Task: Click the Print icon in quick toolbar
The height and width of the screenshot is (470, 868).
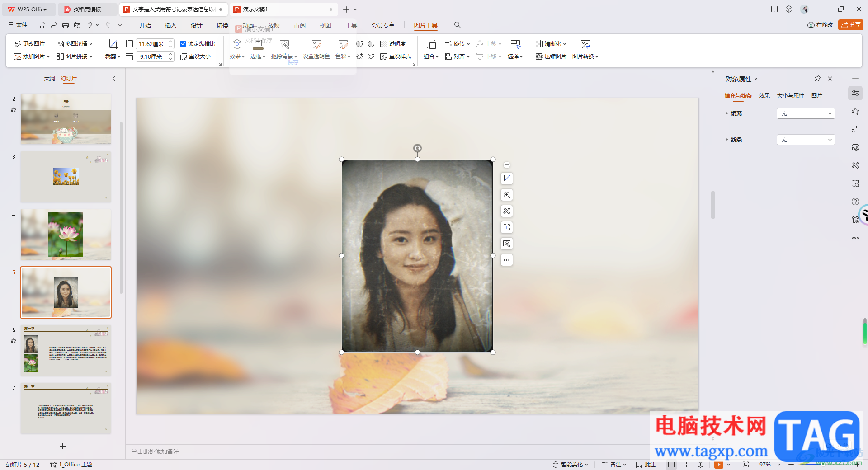Action: (66, 25)
